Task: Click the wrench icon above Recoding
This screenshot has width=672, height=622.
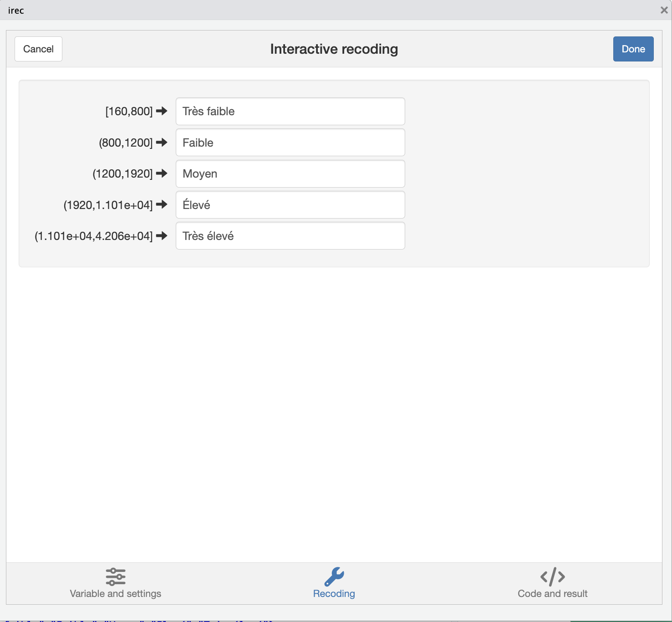Action: [x=334, y=576]
